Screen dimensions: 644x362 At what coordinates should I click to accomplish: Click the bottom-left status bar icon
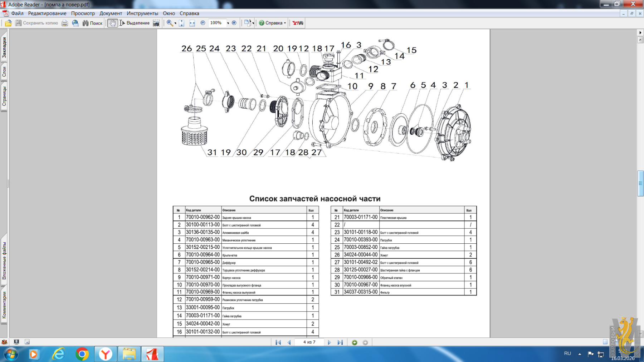[4, 342]
